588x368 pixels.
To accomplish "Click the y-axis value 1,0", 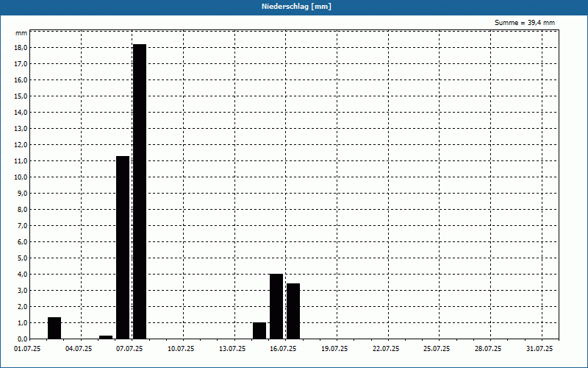I will (22, 322).
